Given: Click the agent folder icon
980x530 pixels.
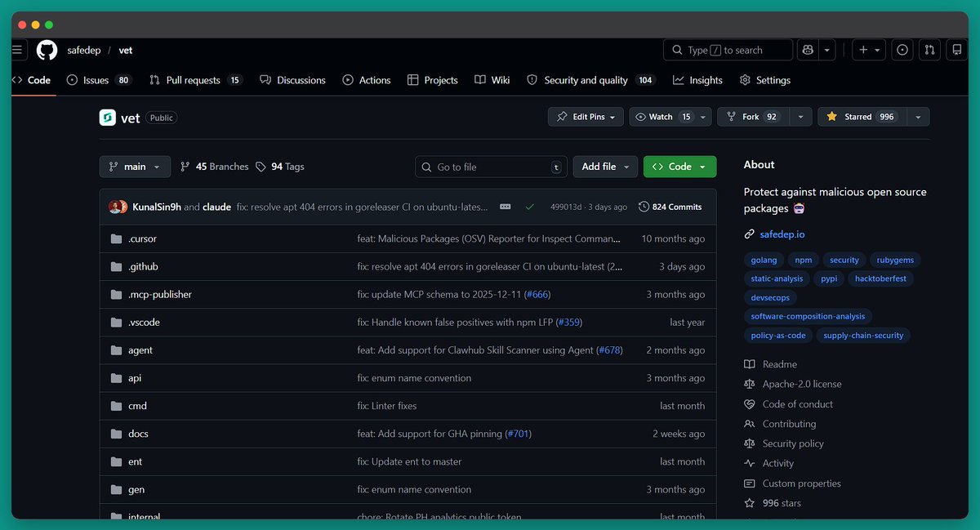Looking at the screenshot, I should click(115, 350).
